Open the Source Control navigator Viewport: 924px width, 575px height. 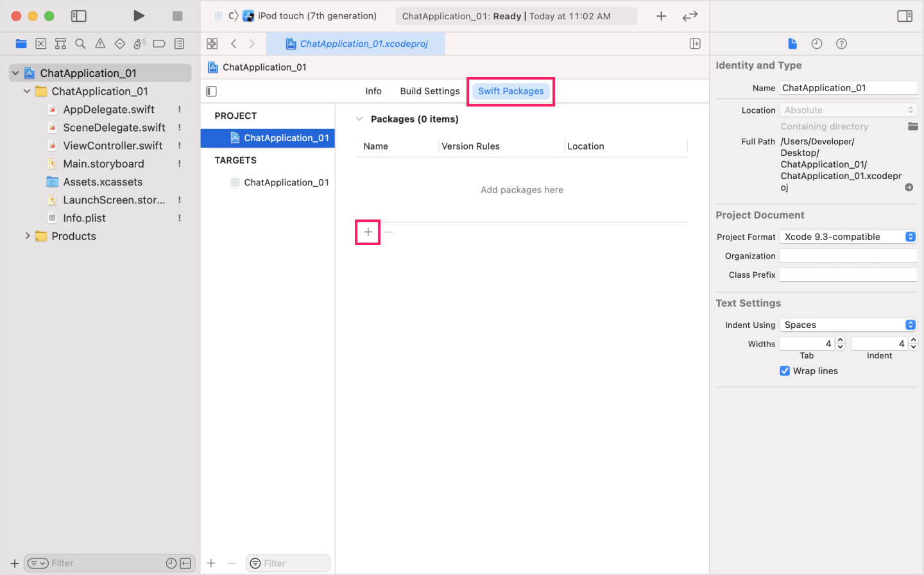coord(41,44)
